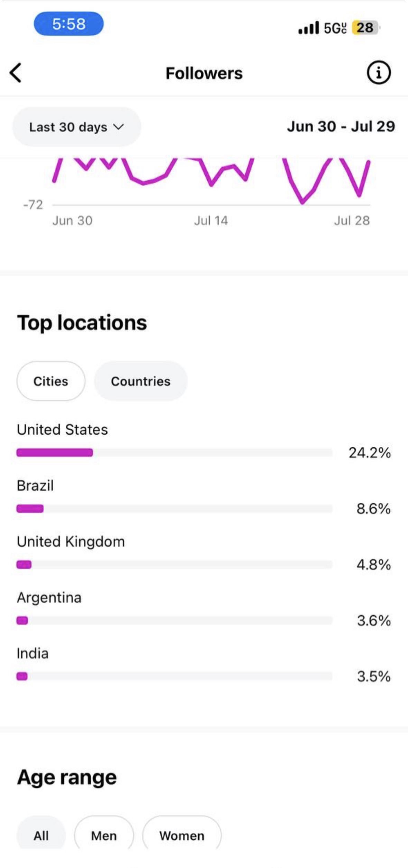Filter age range by Women
Viewport: 408px width, 868px height.
(x=182, y=835)
